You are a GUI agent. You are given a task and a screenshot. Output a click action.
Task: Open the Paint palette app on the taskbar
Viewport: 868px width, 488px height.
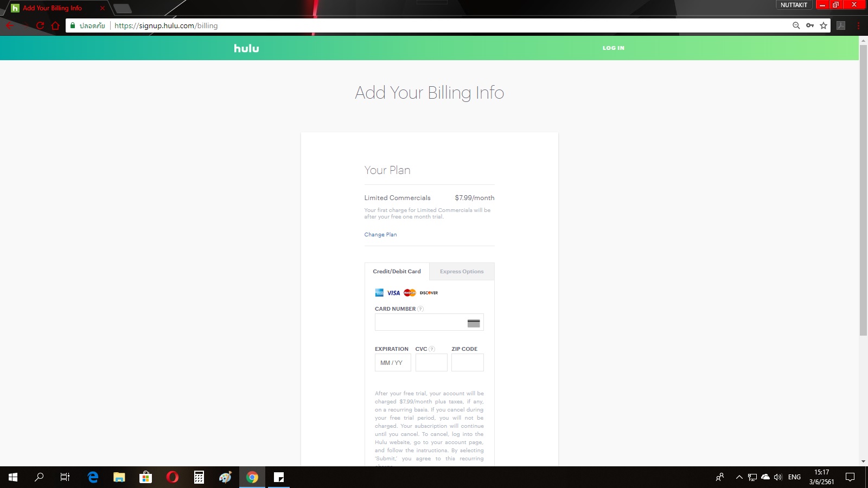[226, 477]
